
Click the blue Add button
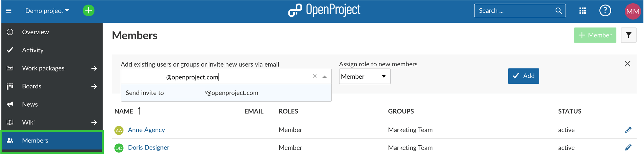523,76
